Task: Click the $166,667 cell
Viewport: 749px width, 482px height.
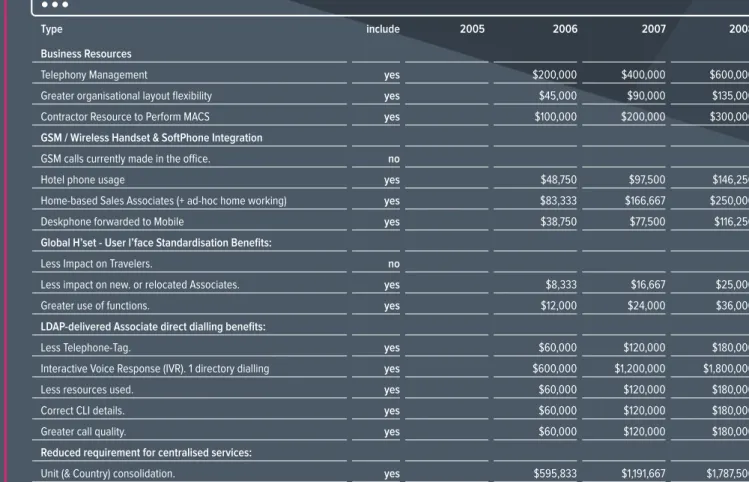Action: 645,201
